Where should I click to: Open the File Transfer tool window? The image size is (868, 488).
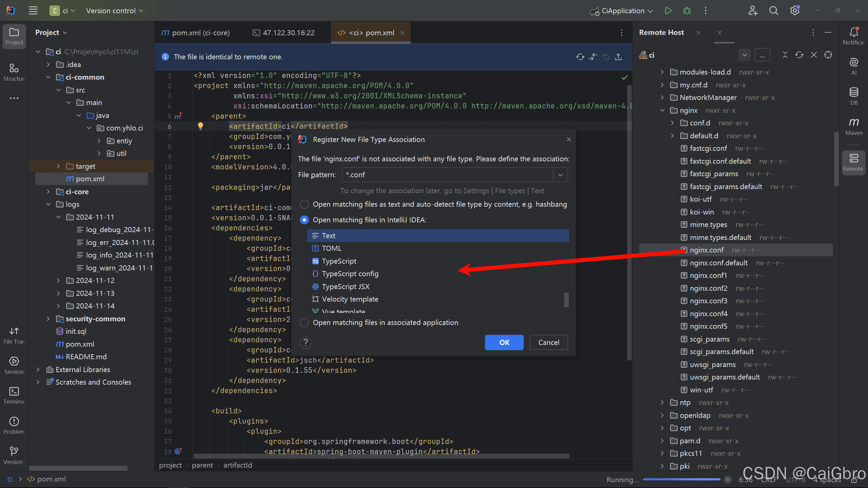[x=14, y=335]
